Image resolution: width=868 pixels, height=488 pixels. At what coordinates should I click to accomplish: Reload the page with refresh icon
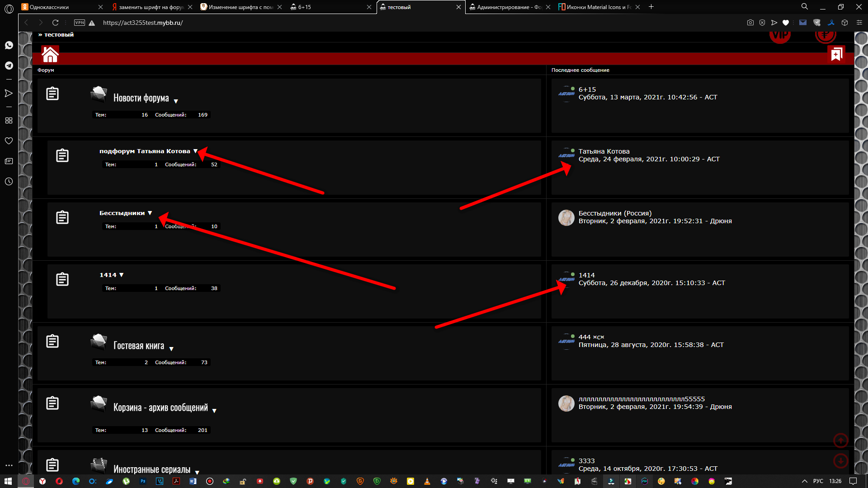pos(55,23)
